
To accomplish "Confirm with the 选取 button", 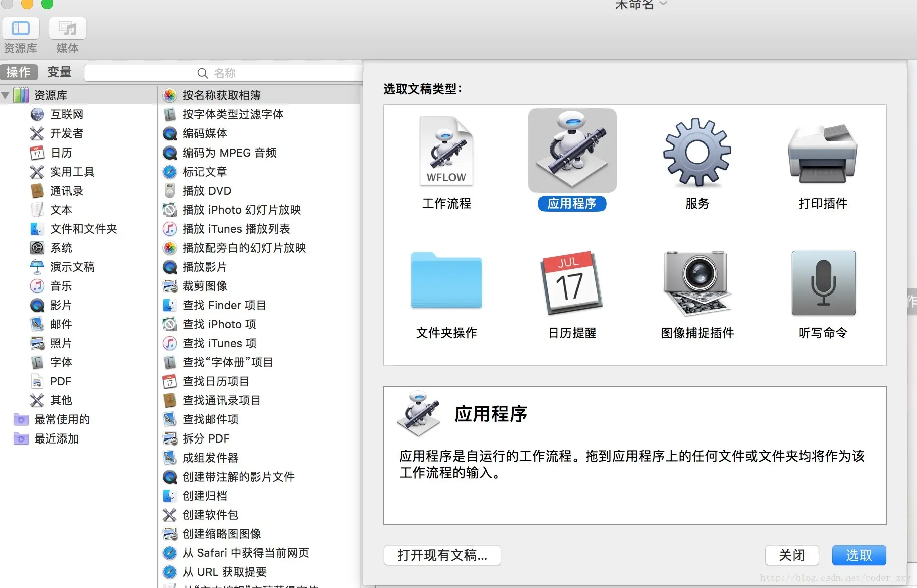I will [x=859, y=555].
